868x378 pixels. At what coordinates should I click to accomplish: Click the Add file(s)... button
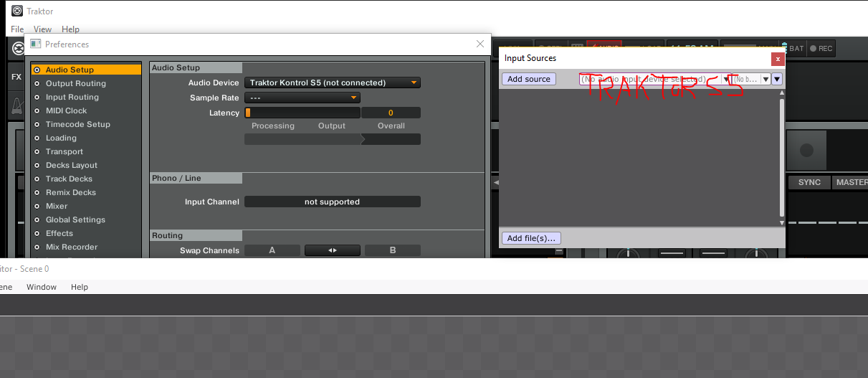pos(531,238)
